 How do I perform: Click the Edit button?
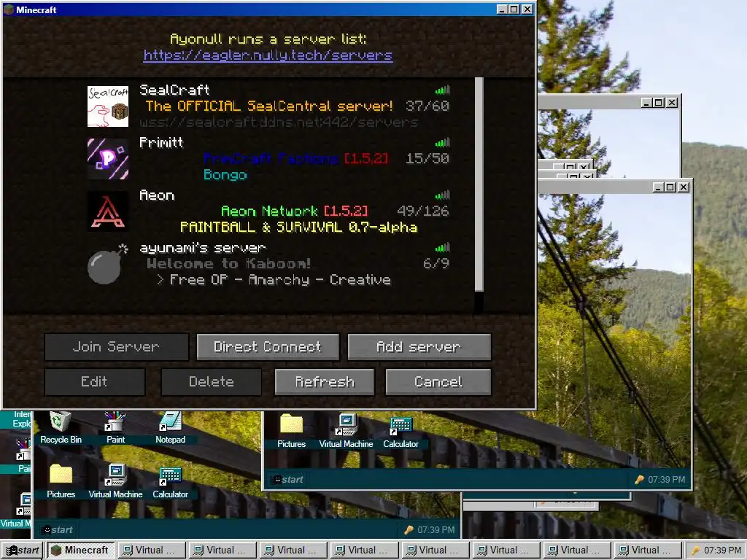pyautogui.click(x=94, y=382)
